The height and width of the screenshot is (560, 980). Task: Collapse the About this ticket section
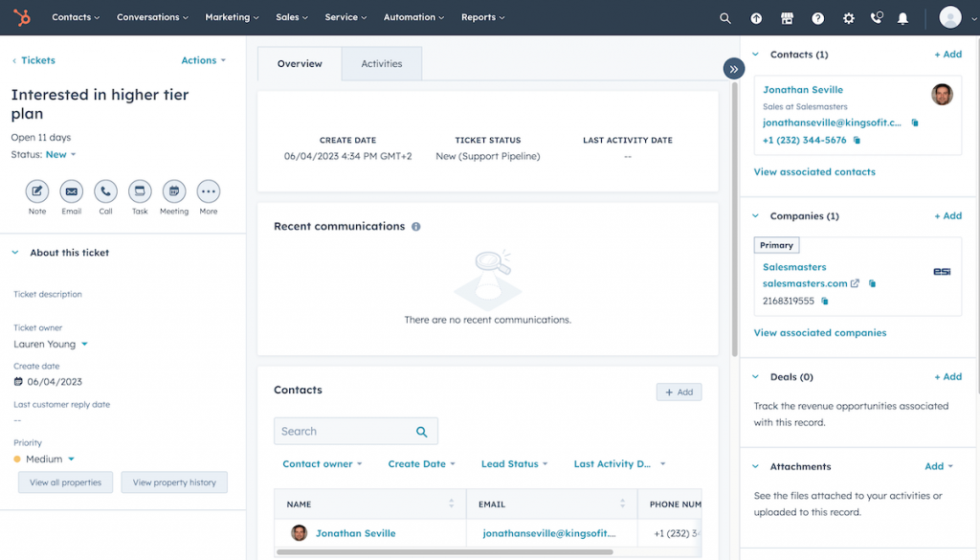coord(13,252)
